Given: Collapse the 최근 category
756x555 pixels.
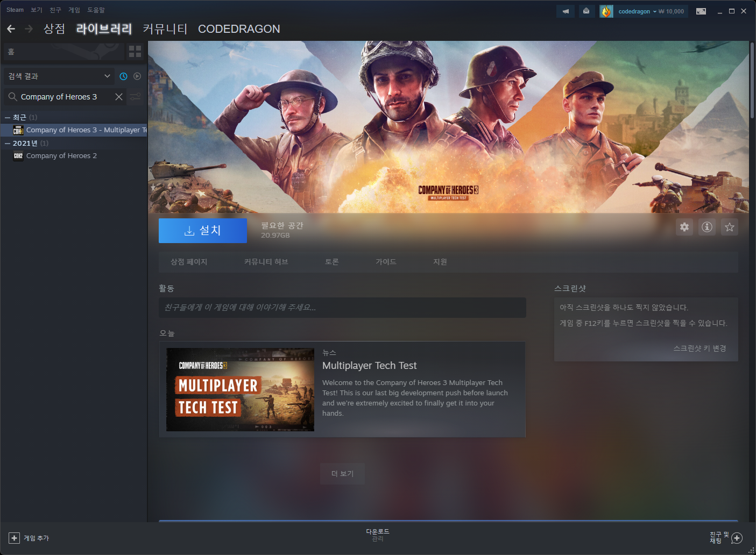Looking at the screenshot, I should click(8, 117).
